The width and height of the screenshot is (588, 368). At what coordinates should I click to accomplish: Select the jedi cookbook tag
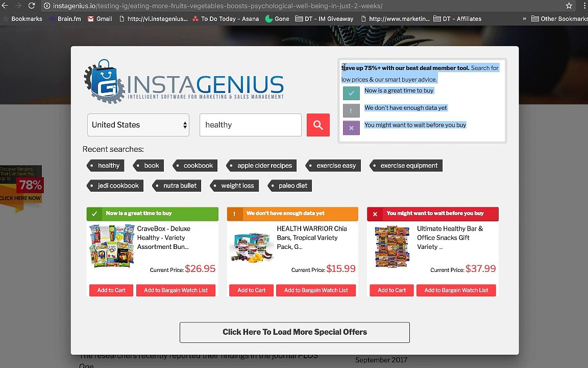(x=114, y=186)
